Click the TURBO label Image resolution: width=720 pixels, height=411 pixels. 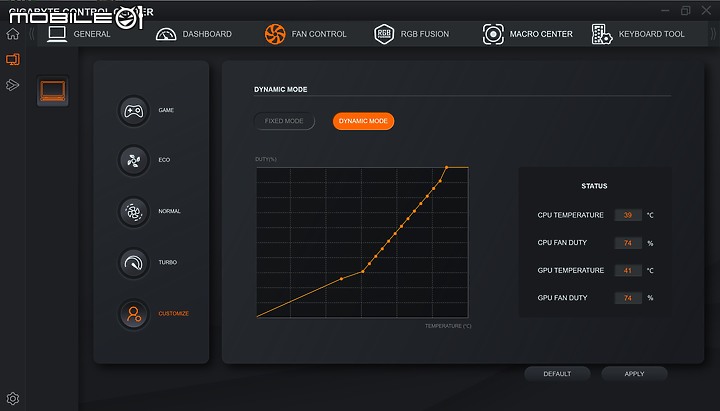coord(168,262)
